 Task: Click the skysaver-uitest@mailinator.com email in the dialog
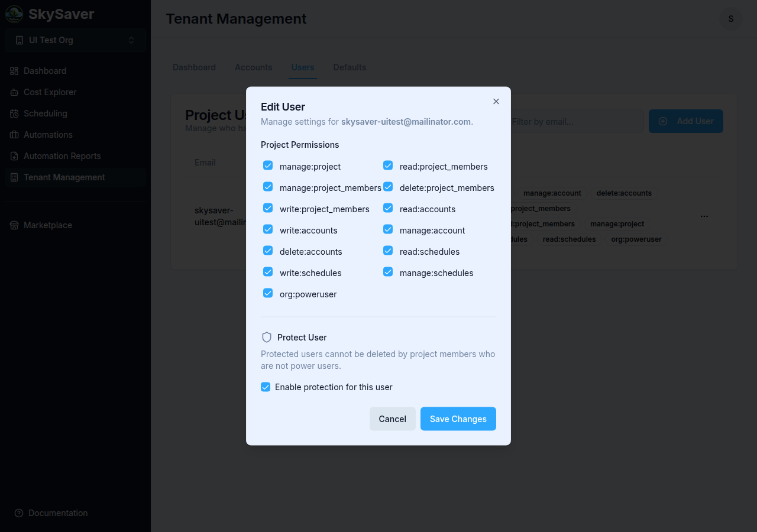pyautogui.click(x=406, y=122)
